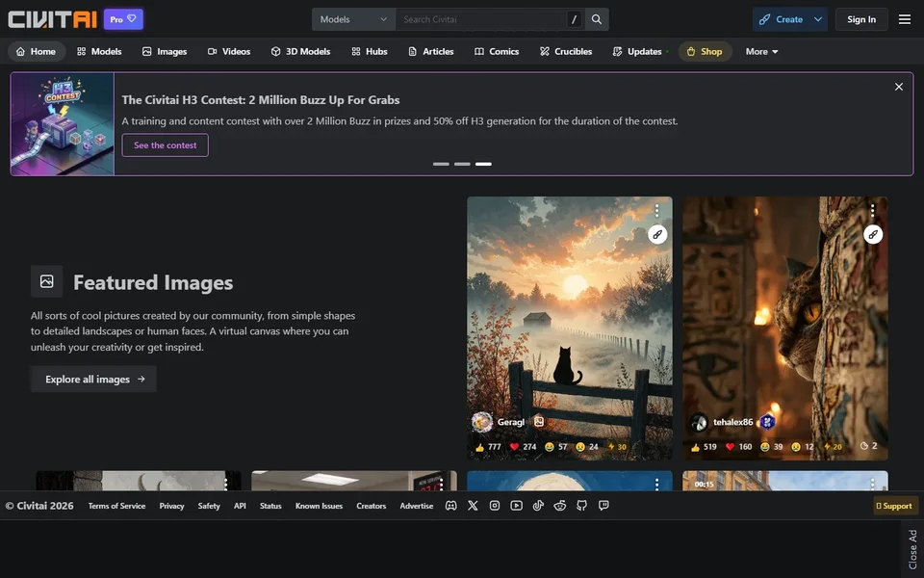Like tehalex86's image with thumbs up 519

704,446
